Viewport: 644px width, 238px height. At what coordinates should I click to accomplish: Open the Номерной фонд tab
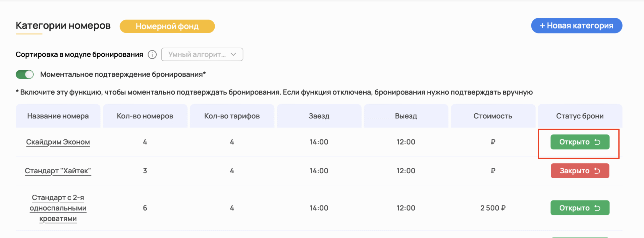[167, 26]
